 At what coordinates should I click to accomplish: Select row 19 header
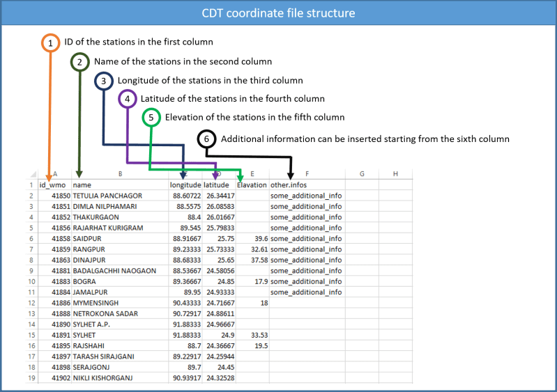(x=31, y=378)
